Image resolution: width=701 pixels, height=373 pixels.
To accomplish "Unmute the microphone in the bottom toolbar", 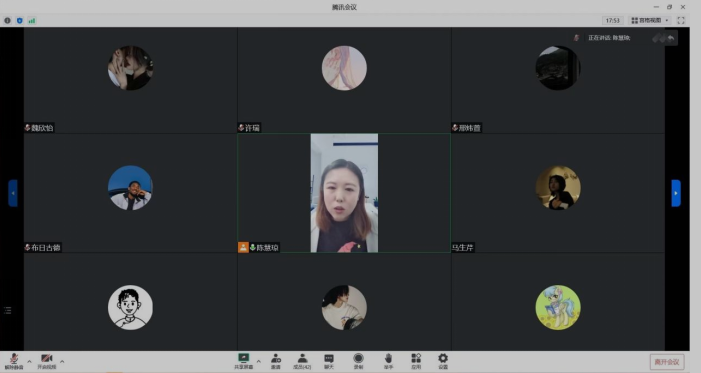I will coord(14,361).
